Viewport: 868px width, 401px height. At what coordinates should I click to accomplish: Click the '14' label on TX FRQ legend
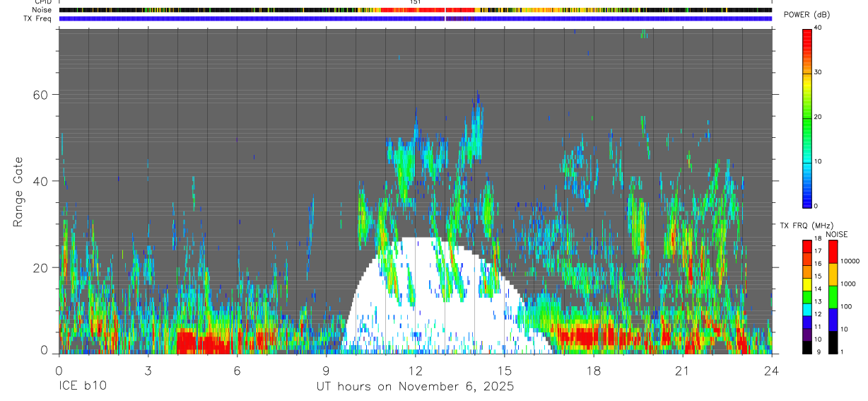(818, 289)
